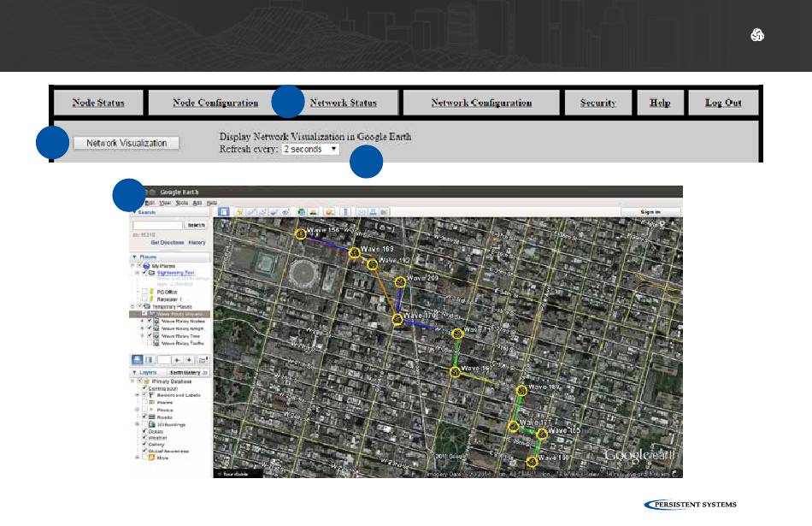The image size is (812, 526).
Task: Click in the Google Earth search field
Action: [x=157, y=225]
